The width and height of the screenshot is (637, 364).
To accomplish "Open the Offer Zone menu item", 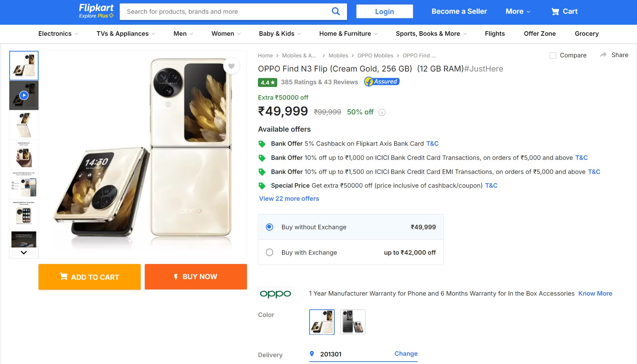I will [540, 34].
